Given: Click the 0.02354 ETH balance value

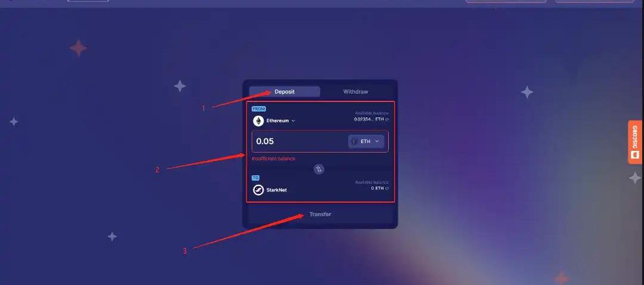Looking at the screenshot, I should coord(369,119).
